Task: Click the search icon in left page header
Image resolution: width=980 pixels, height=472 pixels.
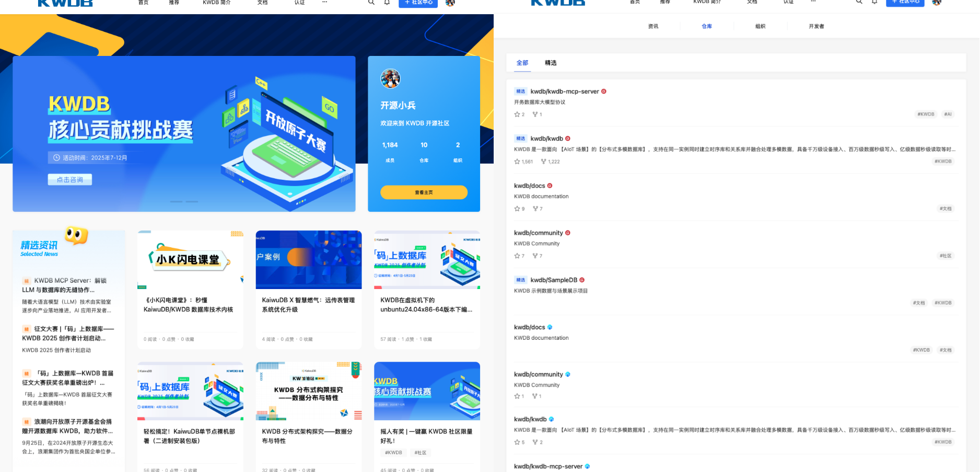Action: (371, 3)
